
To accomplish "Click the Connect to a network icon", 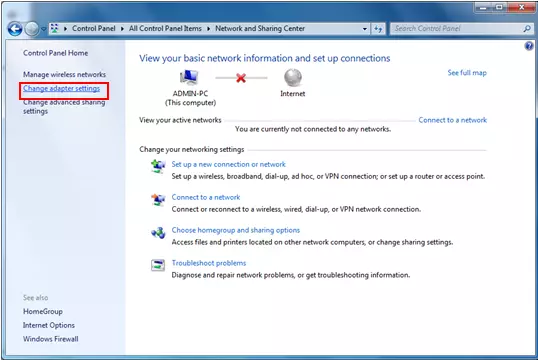I will [158, 199].
